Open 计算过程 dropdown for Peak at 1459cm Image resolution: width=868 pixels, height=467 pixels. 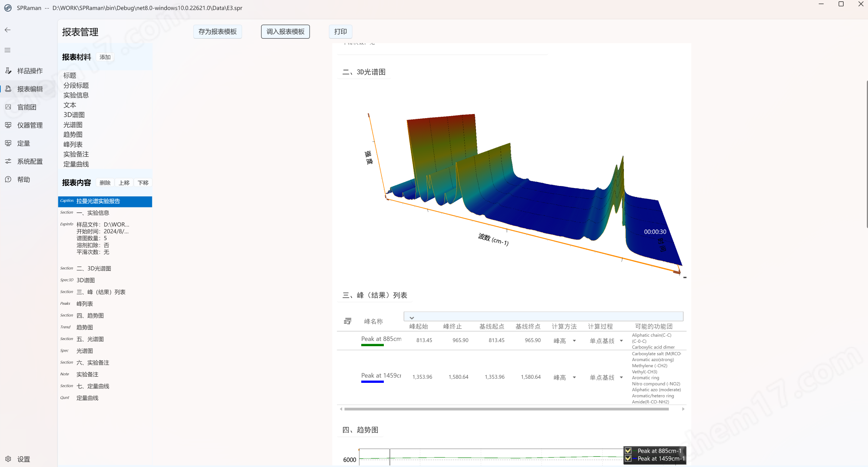[x=621, y=377]
